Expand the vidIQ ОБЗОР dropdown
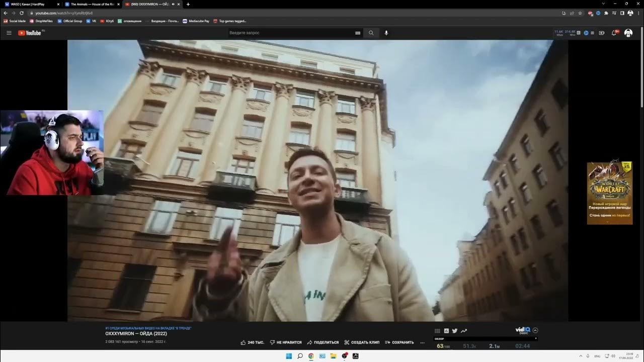 (486, 338)
